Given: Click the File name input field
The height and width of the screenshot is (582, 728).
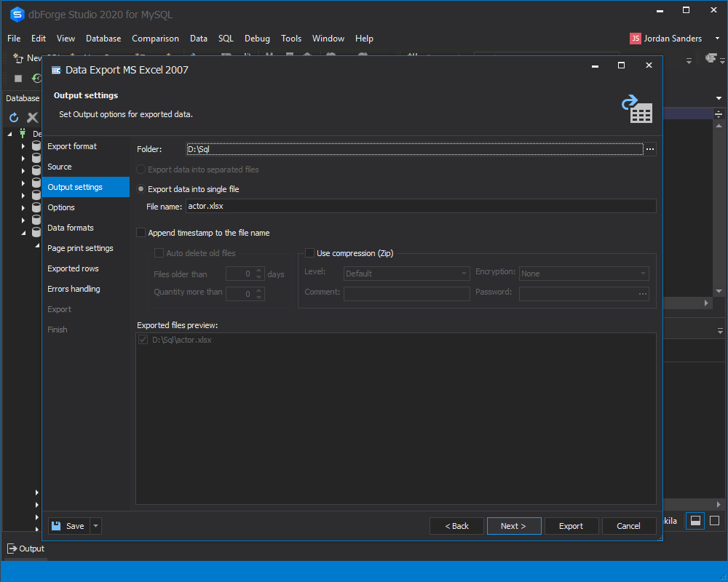Looking at the screenshot, I should (x=421, y=206).
